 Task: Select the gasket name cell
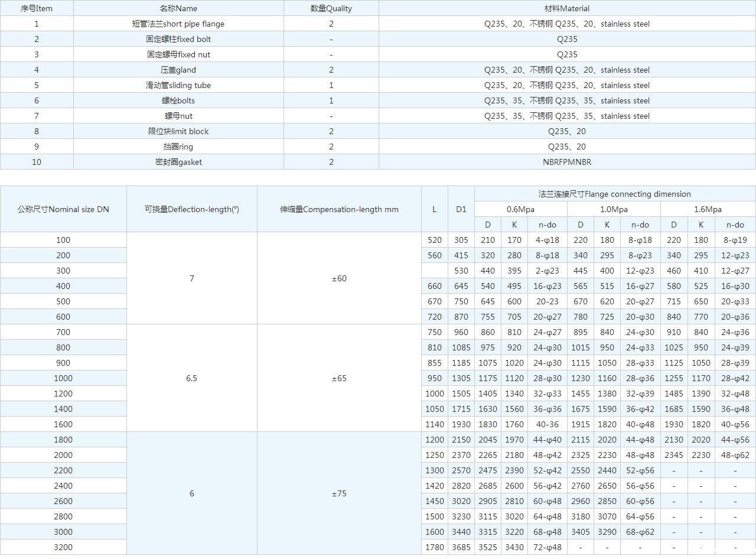(178, 162)
